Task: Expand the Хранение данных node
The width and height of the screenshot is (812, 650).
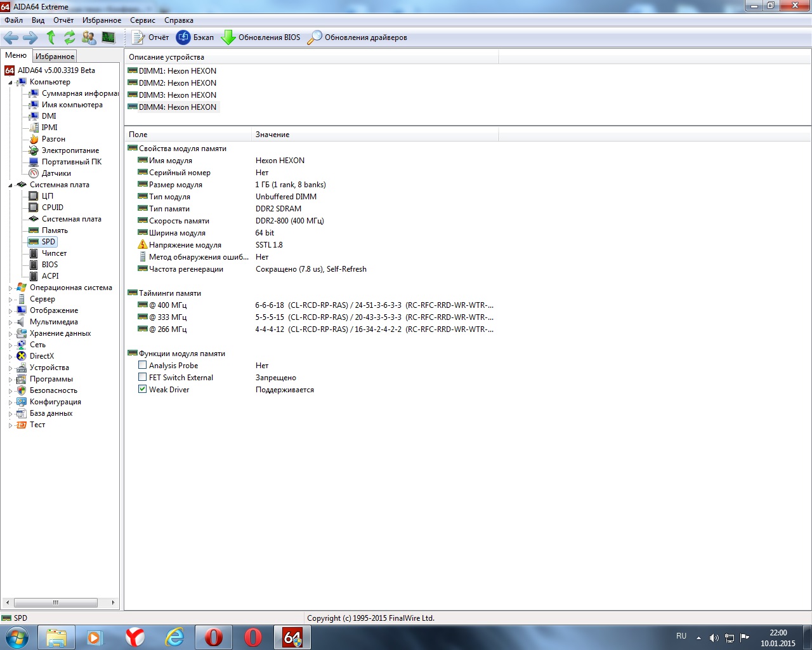Action: tap(10, 333)
